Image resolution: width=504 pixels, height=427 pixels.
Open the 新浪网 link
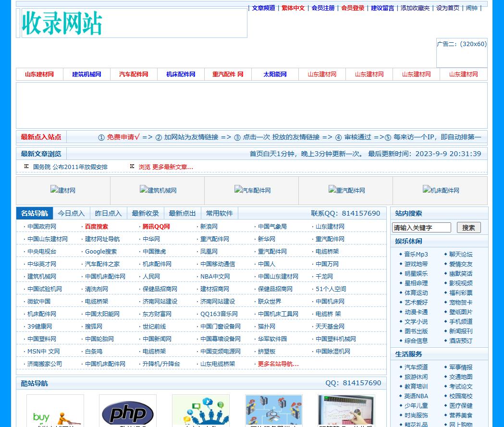209,227
